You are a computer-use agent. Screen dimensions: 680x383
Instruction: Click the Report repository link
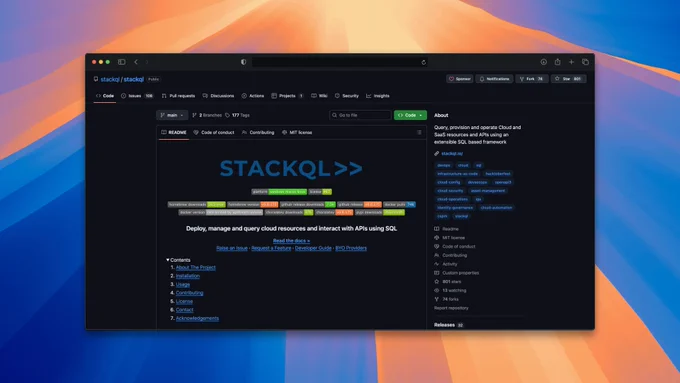[x=451, y=308]
